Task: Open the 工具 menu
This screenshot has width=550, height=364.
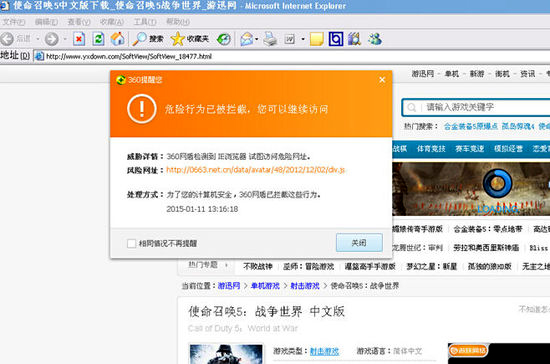Action: pyautogui.click(x=145, y=22)
